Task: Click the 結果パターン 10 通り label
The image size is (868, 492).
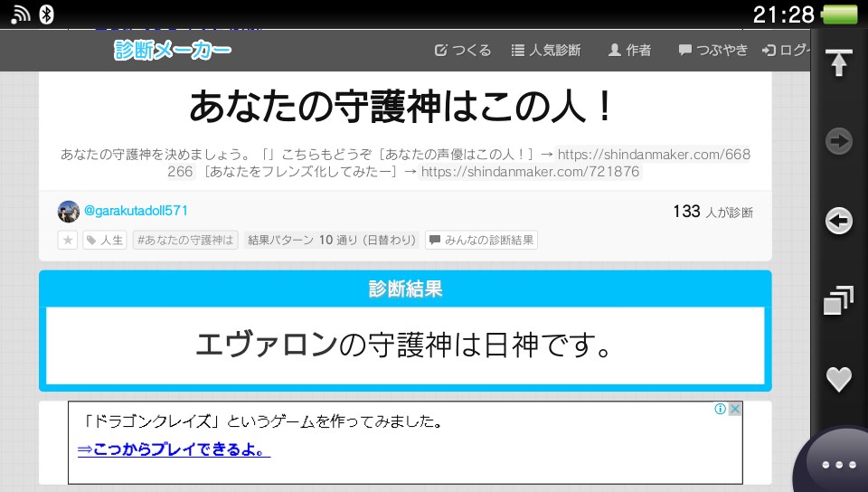Action: point(332,241)
